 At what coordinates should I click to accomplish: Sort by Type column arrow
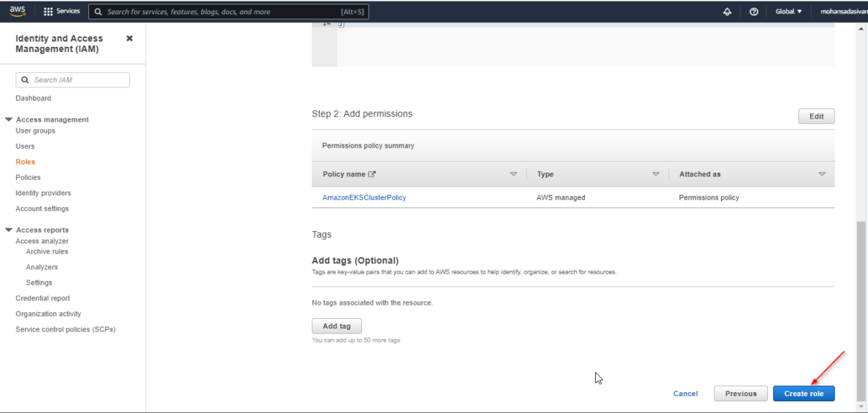tap(656, 174)
